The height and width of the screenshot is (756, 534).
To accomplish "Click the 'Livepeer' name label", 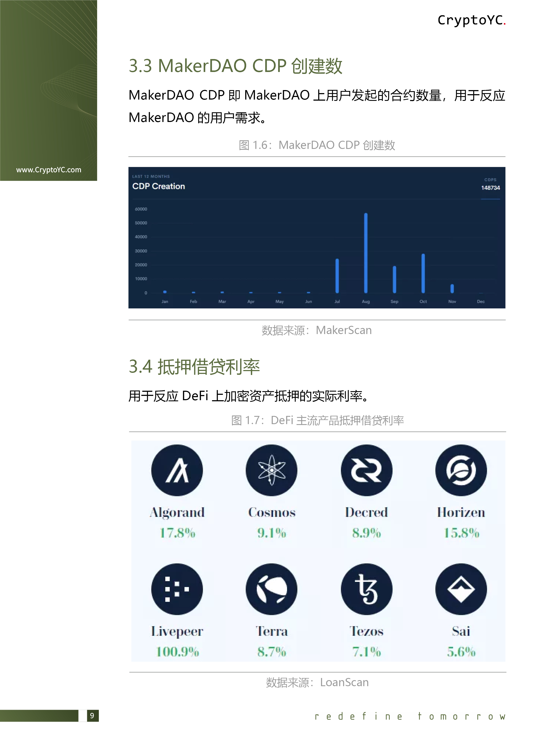I will (177, 632).
